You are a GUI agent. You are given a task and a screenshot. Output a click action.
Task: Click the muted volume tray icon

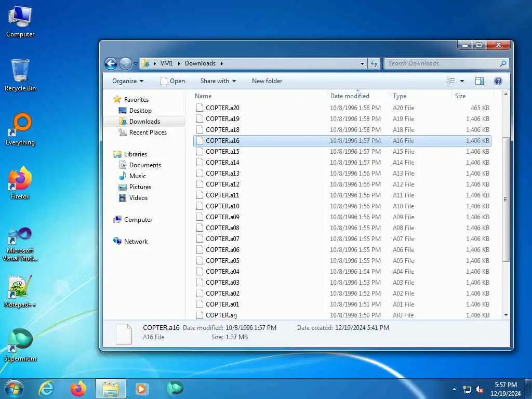click(480, 390)
